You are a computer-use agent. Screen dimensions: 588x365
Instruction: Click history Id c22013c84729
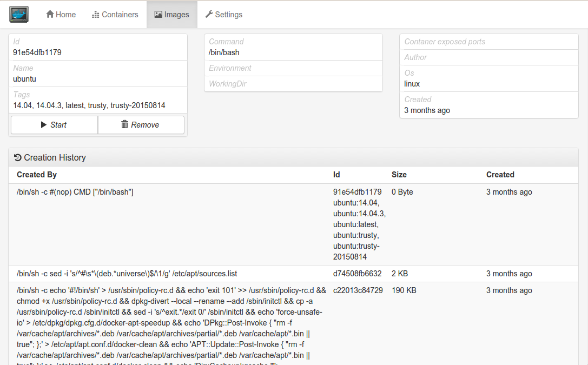click(358, 290)
